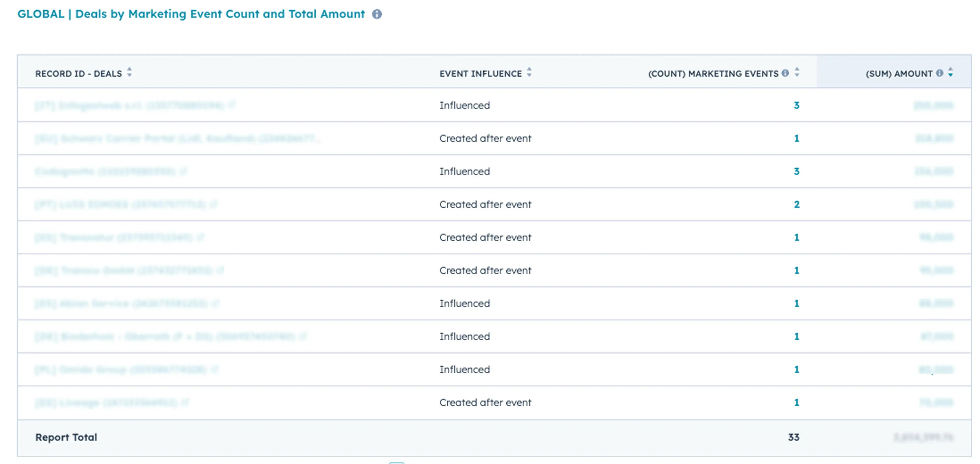Click marketing events count 3 in first row
The image size is (980, 464).
(x=796, y=105)
